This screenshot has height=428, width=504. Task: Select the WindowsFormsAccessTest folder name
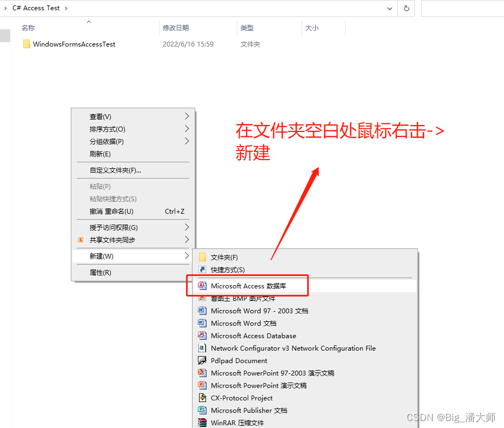click(74, 44)
